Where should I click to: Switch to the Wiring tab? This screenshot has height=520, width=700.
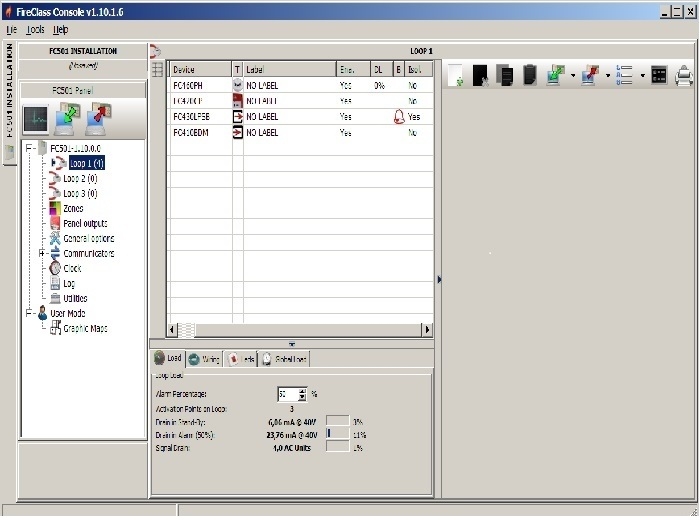(204, 359)
